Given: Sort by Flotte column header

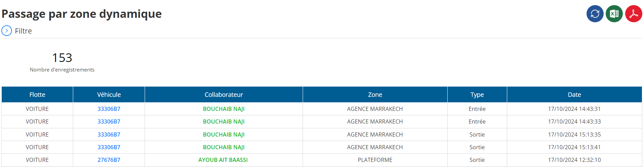Looking at the screenshot, I should coord(37,94).
